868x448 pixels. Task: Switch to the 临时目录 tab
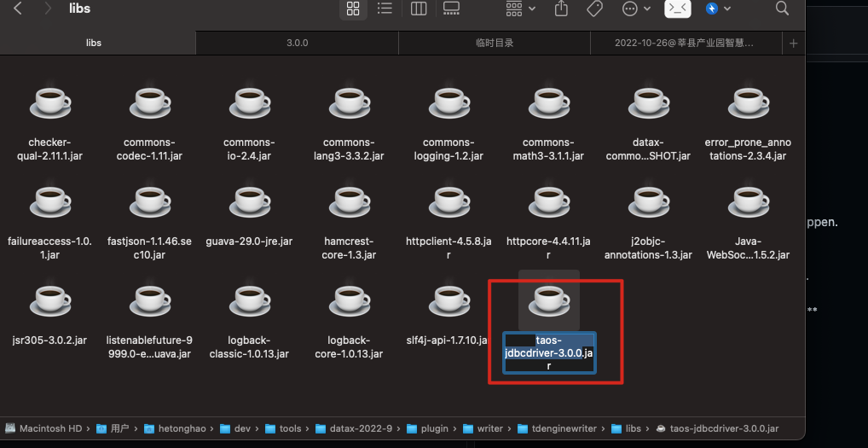[x=495, y=43]
